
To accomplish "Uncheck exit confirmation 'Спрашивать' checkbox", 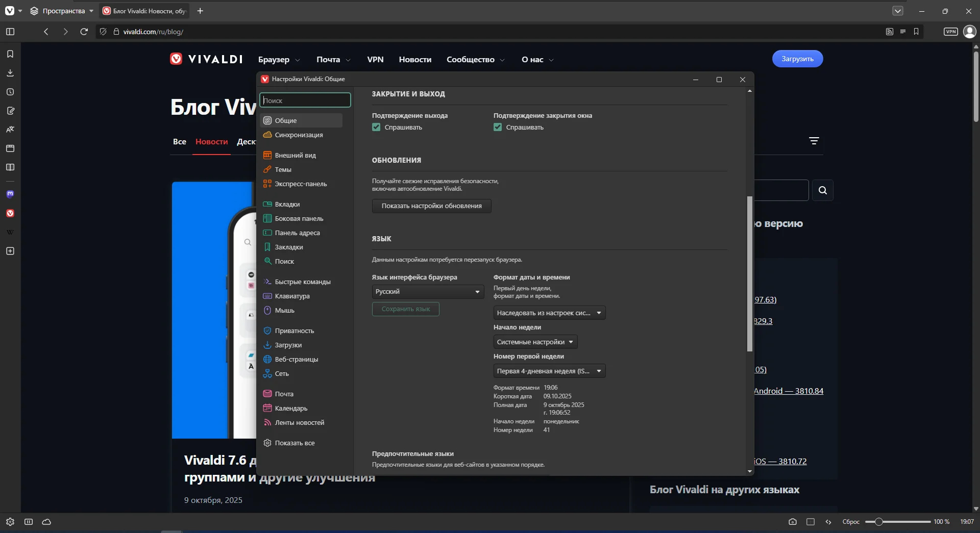I will [376, 128].
